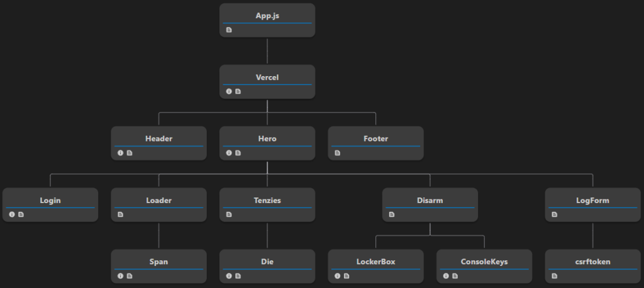Open the file icon in the LockerBox node
644x288 pixels.
(347, 276)
